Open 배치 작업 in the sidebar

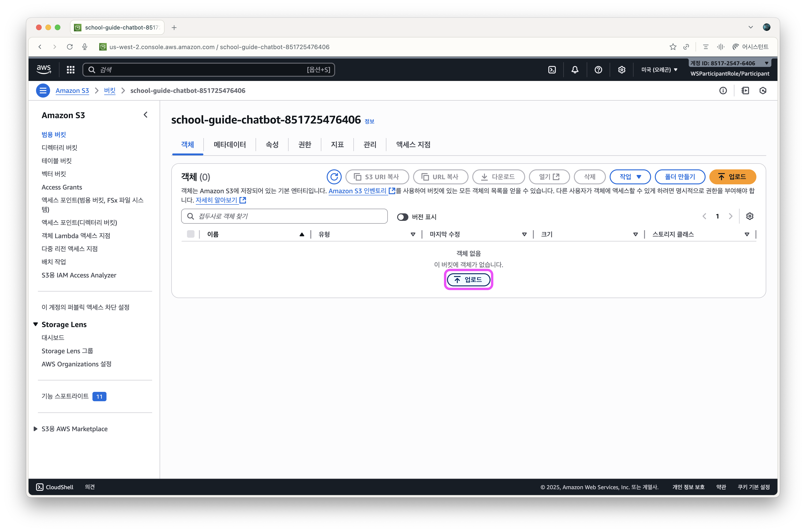(54, 262)
